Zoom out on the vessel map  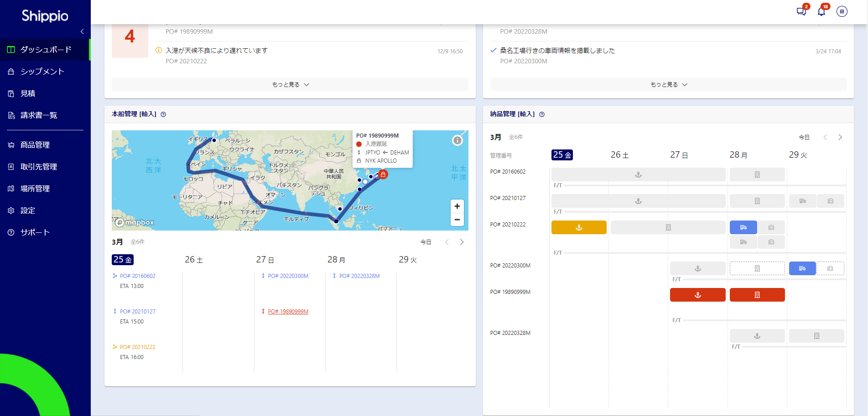click(x=457, y=220)
